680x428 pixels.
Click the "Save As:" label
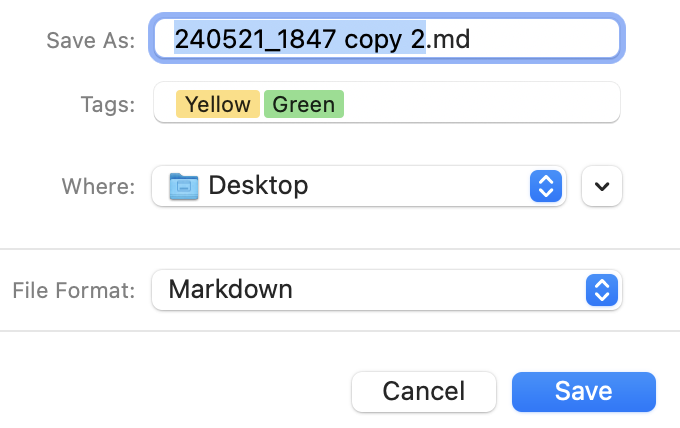tap(90, 40)
